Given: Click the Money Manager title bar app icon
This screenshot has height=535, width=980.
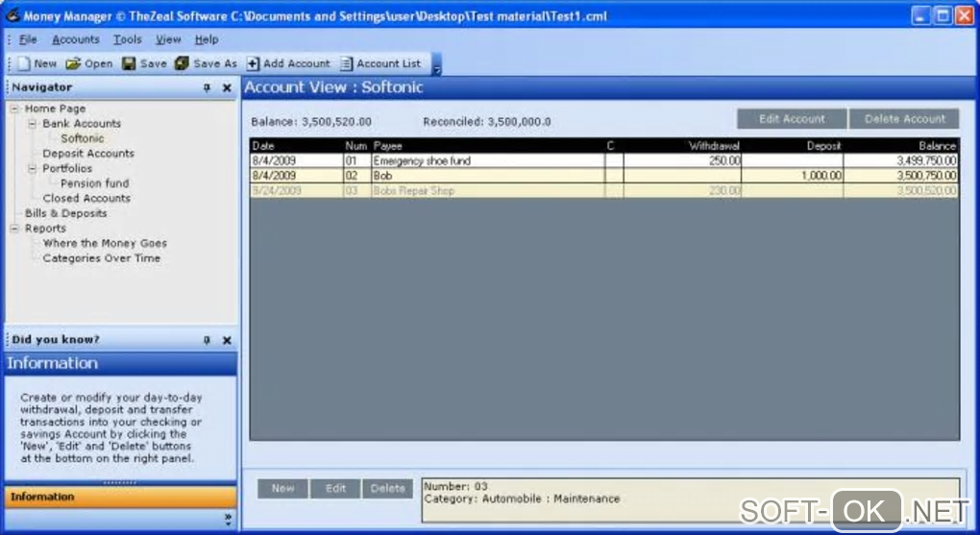Looking at the screenshot, I should [x=12, y=15].
